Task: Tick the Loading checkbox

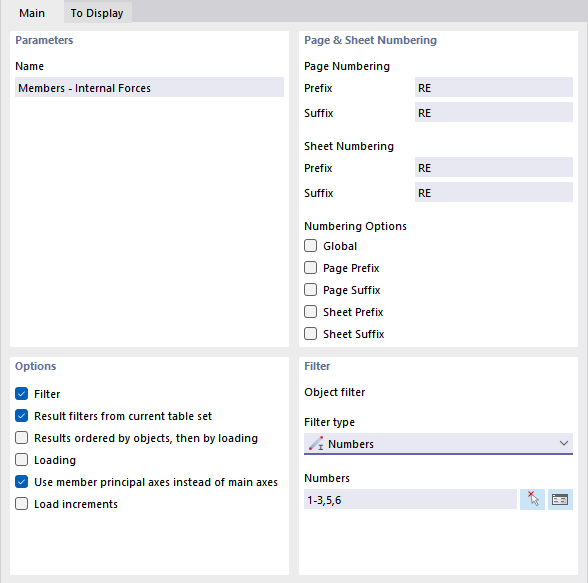Action: 22,460
